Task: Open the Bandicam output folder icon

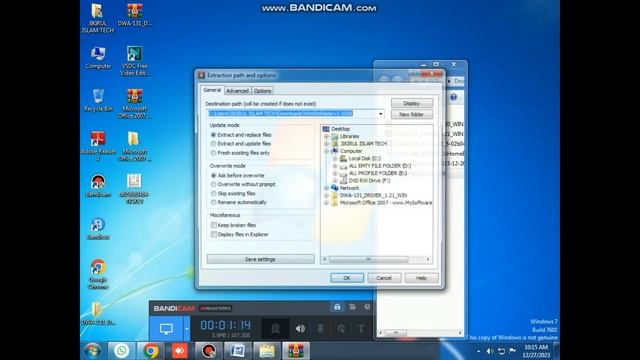Action: coord(352,307)
